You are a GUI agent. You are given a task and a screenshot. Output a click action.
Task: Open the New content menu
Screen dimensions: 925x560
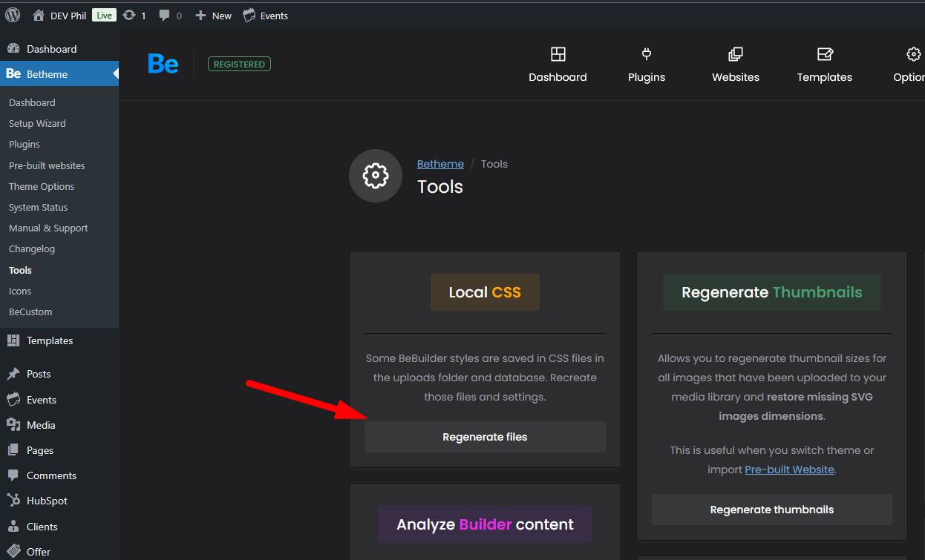click(x=214, y=16)
